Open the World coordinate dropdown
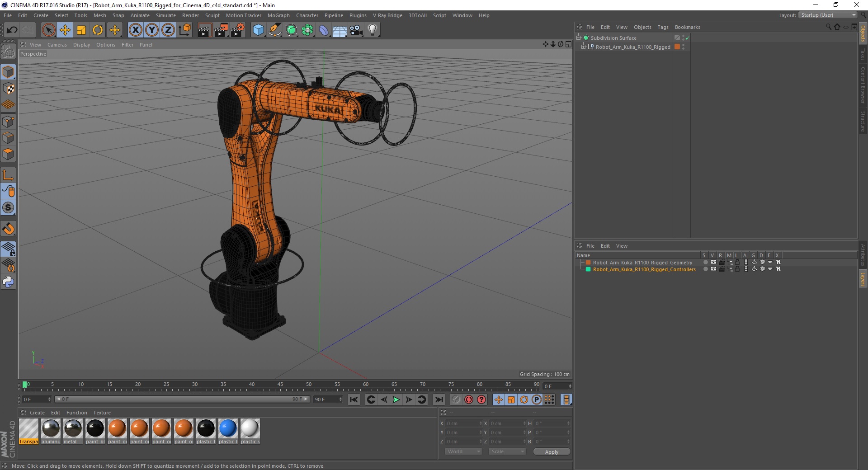Screen dimensions: 868x470 [463, 451]
